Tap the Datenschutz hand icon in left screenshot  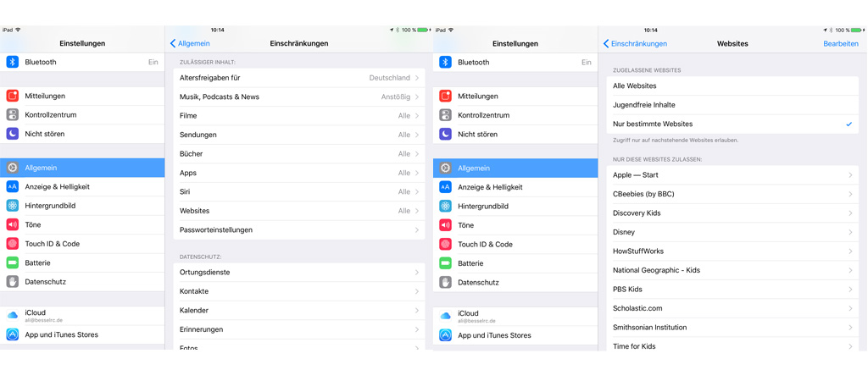12,281
